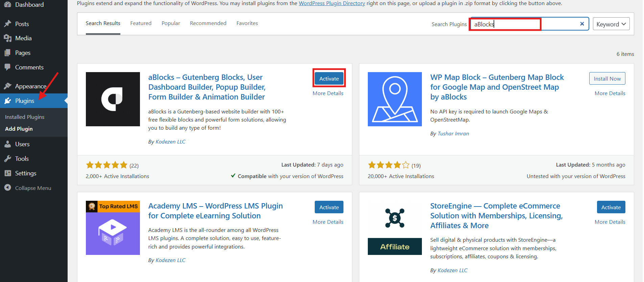This screenshot has height=282, width=644.
Task: Click the Users icon in sidebar
Action: click(x=7, y=144)
